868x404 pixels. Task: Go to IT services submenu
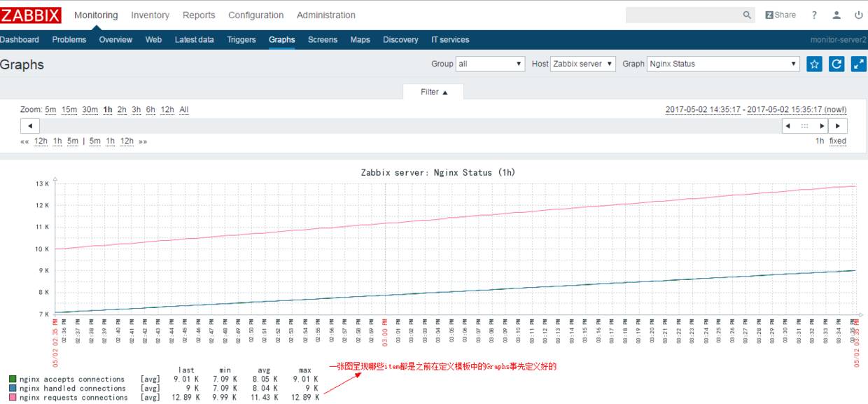pos(450,40)
